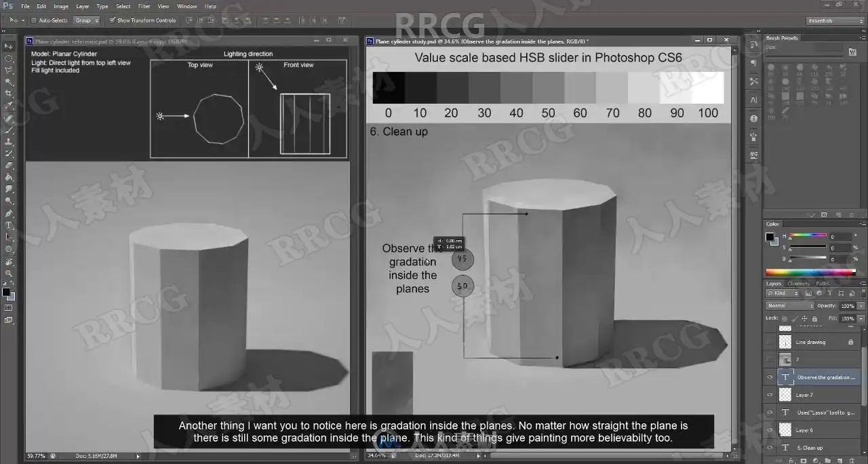Select the Crop tool
The image size is (868, 464).
click(x=9, y=94)
